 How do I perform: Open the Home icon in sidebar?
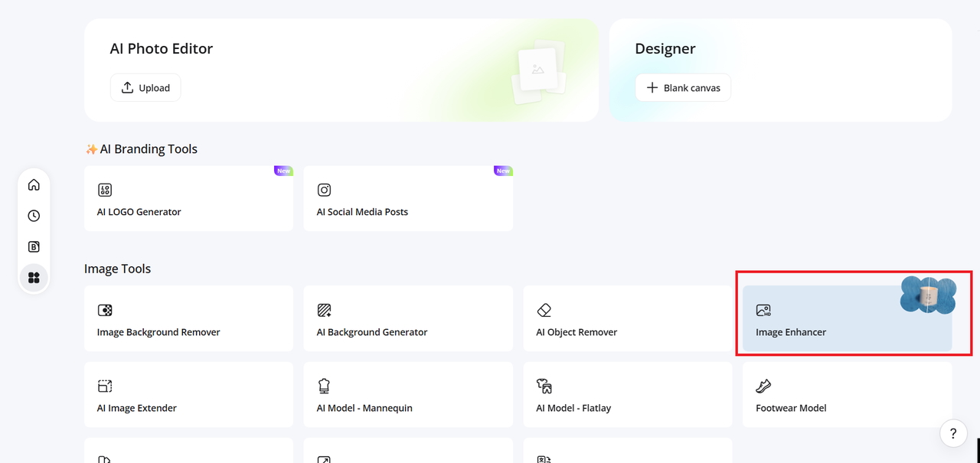point(34,185)
